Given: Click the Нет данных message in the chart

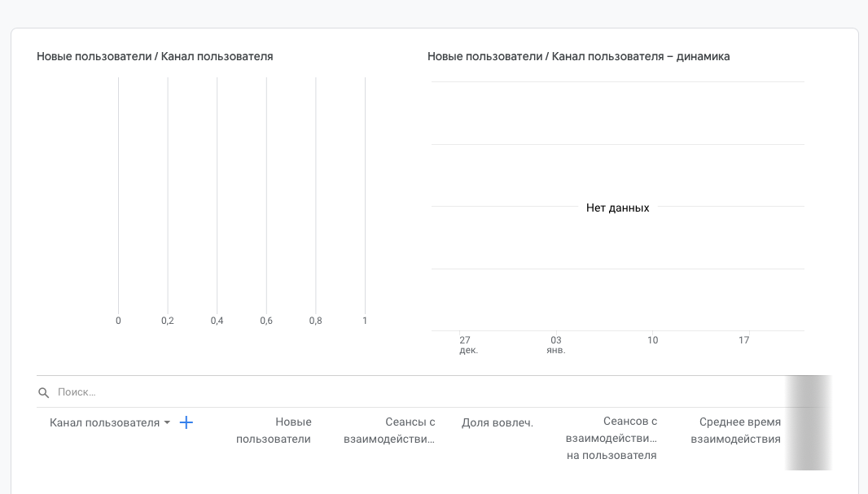Looking at the screenshot, I should (x=617, y=208).
